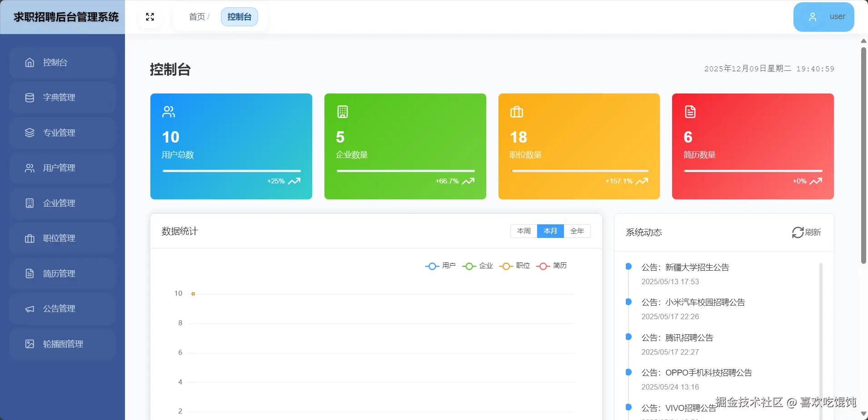The width and height of the screenshot is (868, 420).
Task: Click the building icon for 企业管理
Action: (x=30, y=203)
